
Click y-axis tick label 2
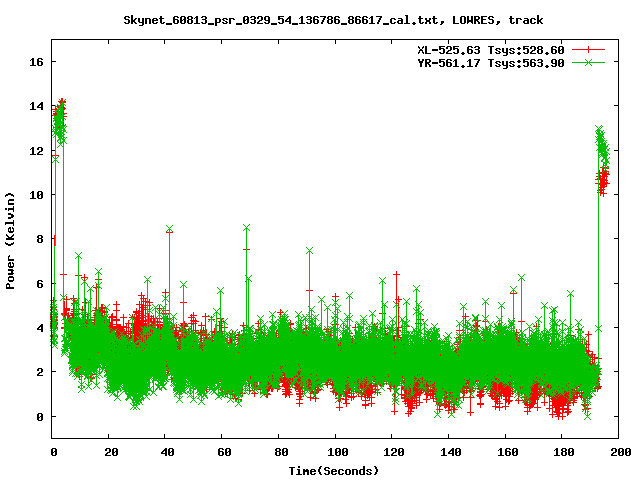(x=40, y=372)
